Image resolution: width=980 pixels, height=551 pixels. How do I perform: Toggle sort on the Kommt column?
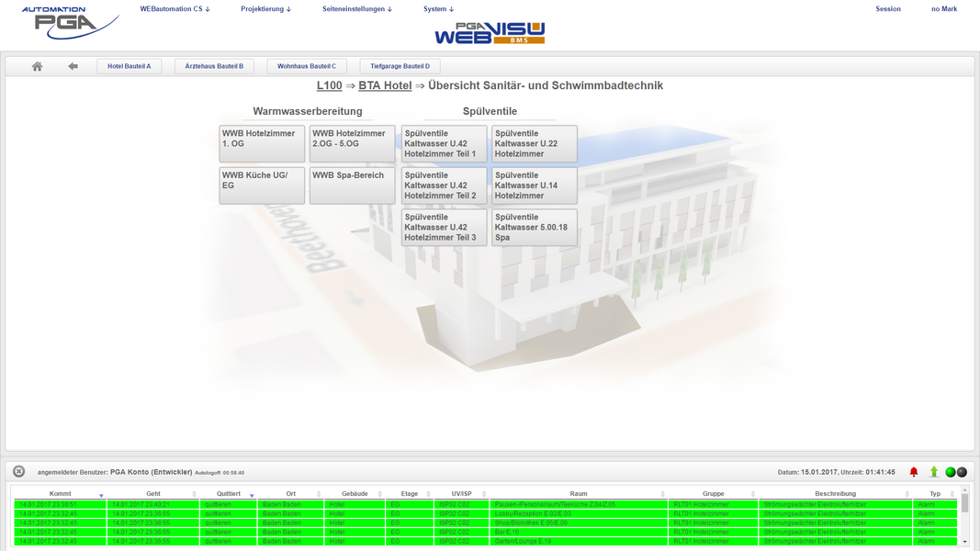[60, 494]
